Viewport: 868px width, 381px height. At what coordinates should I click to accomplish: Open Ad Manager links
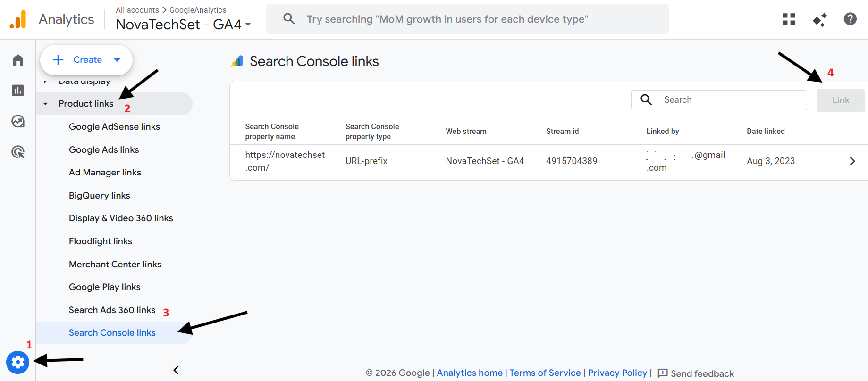tap(105, 173)
